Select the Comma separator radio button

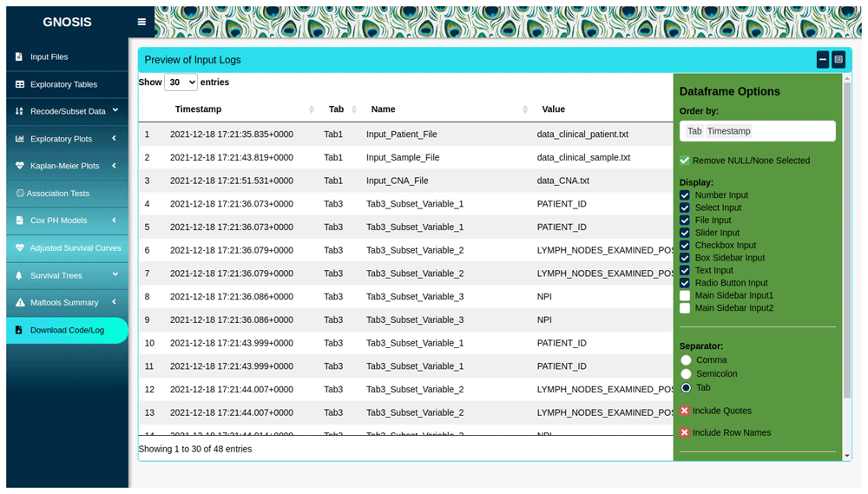click(x=686, y=360)
